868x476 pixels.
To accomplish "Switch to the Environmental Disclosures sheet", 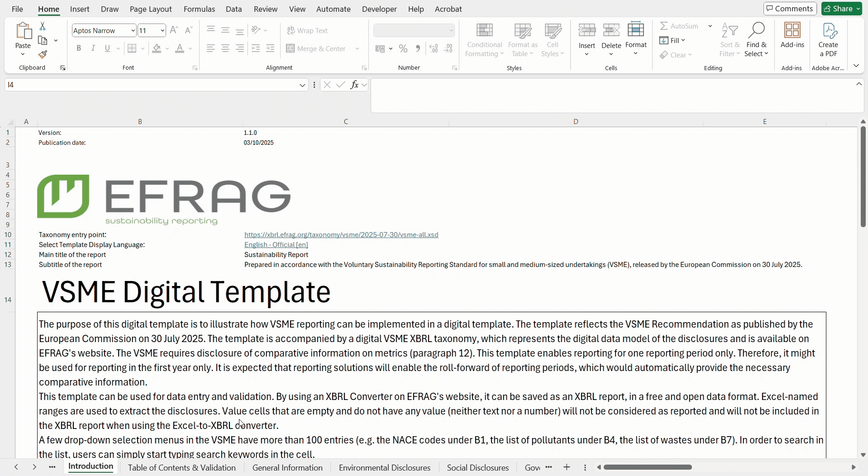I will 385,467.
